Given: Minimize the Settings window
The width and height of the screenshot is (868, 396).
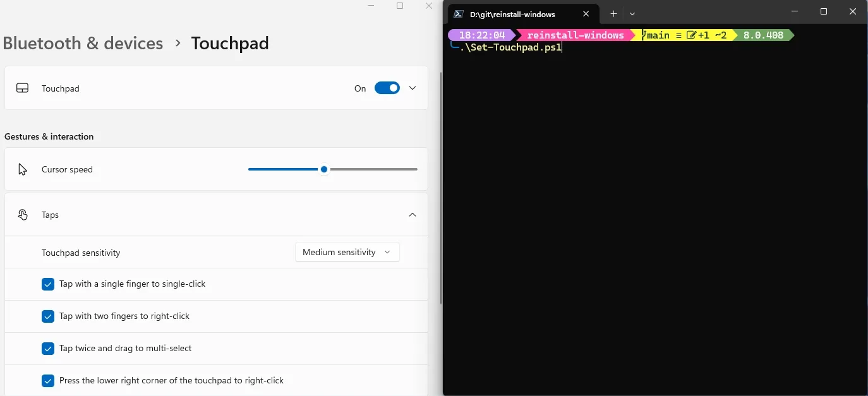Looking at the screenshot, I should [x=371, y=6].
